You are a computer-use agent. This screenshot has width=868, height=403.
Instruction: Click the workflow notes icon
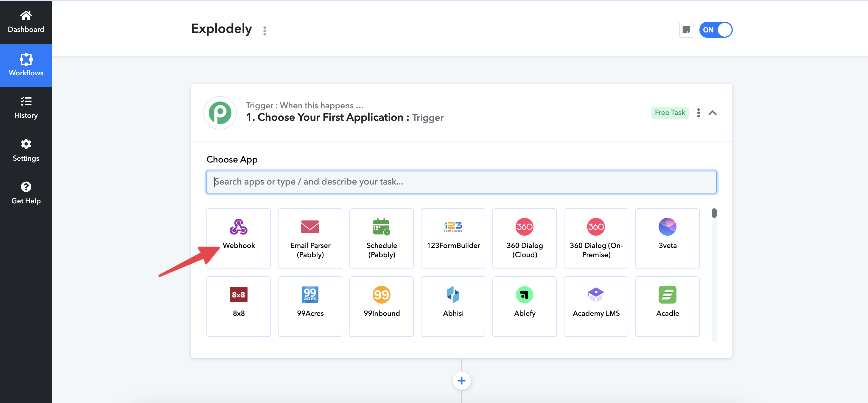pos(686,30)
